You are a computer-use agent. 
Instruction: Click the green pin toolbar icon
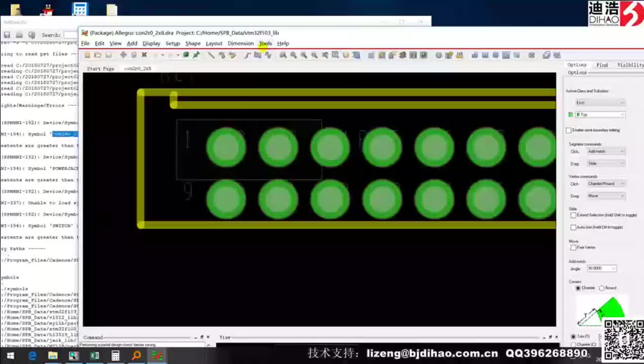pos(196,55)
